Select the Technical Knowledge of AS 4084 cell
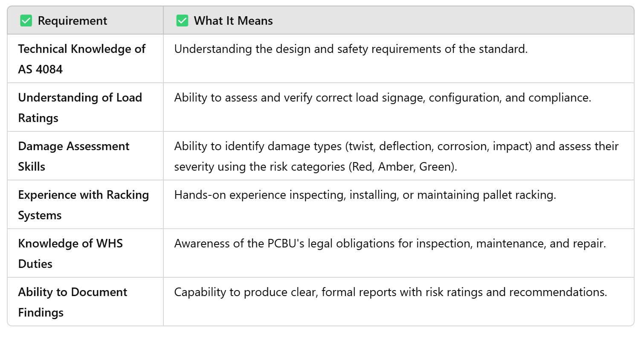Viewport: 644px width, 340px height. (82, 59)
